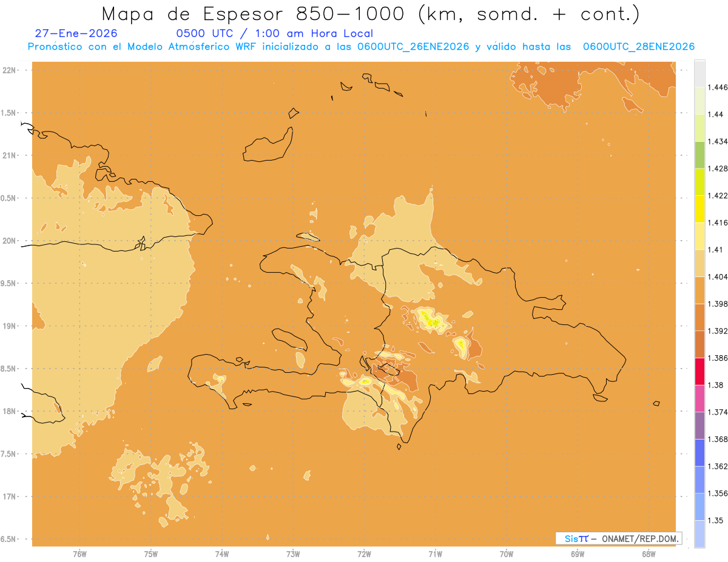
Task: Click the longitude label '75W'
Action: tap(151, 554)
